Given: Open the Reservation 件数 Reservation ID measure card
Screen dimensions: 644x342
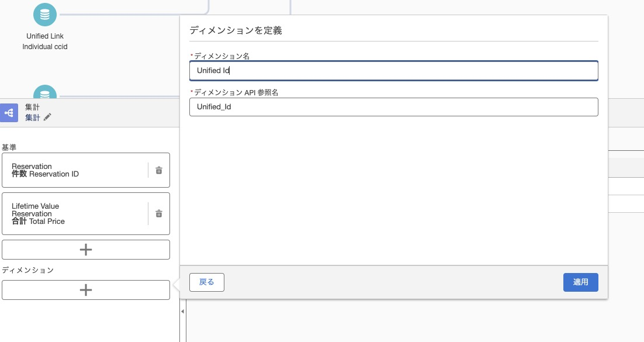Looking at the screenshot, I should [75, 170].
